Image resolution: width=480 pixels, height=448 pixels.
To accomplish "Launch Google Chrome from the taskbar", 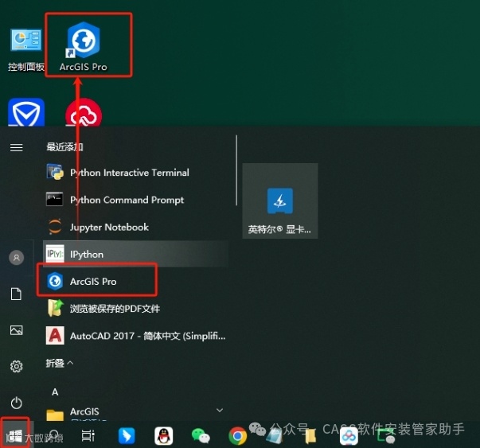I will (x=238, y=436).
